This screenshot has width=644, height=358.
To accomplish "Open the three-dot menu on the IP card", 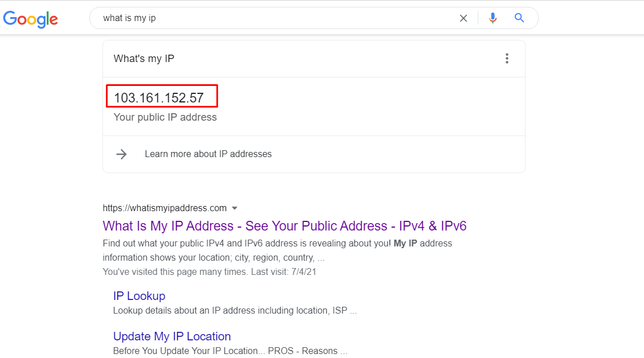I will tap(507, 59).
